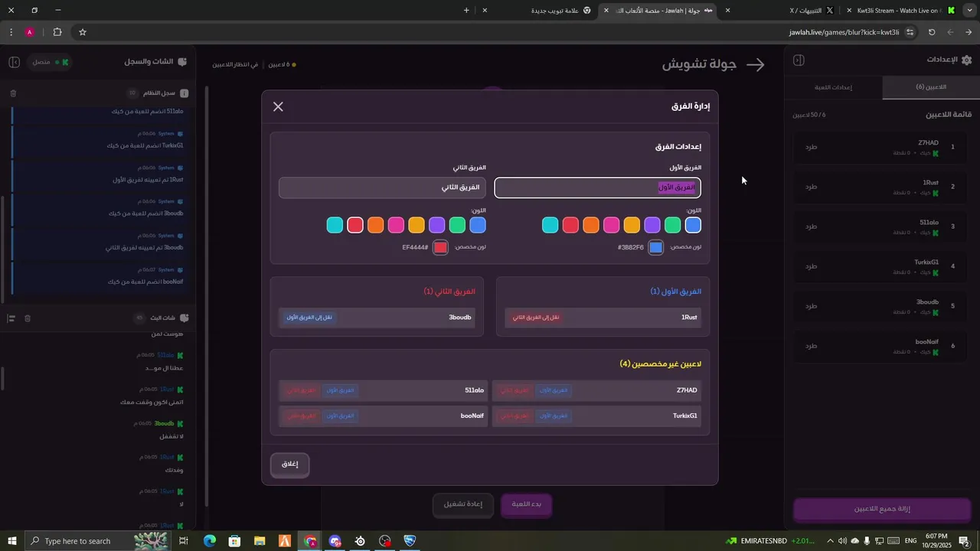Reload the page in browser toolbar
The image size is (980, 551).
pyautogui.click(x=932, y=32)
